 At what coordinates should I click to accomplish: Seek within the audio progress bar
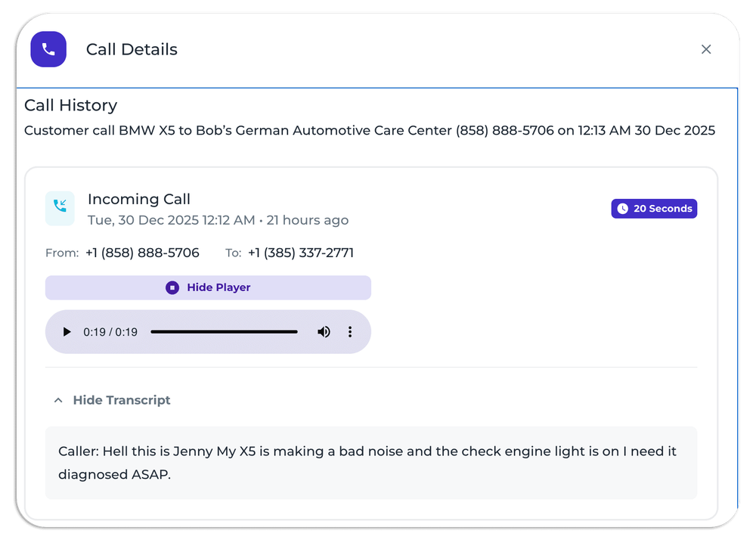224,332
